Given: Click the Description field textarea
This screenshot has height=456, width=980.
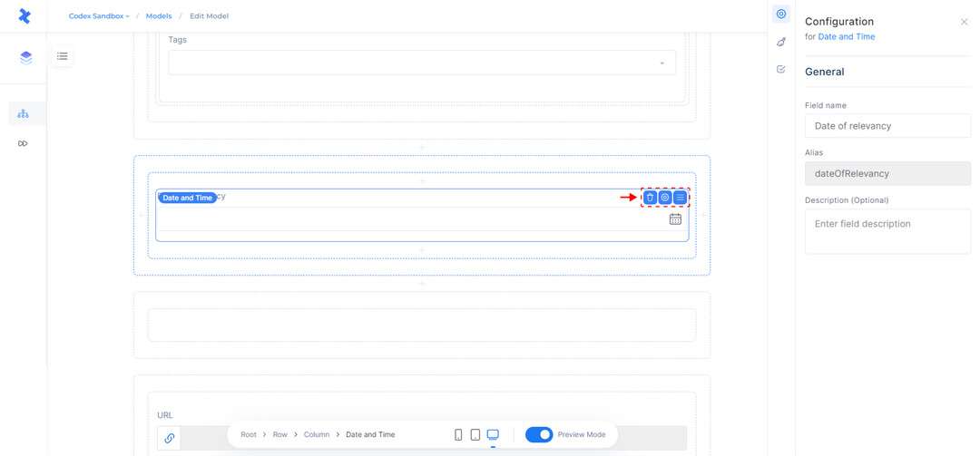Looking at the screenshot, I should point(887,231).
